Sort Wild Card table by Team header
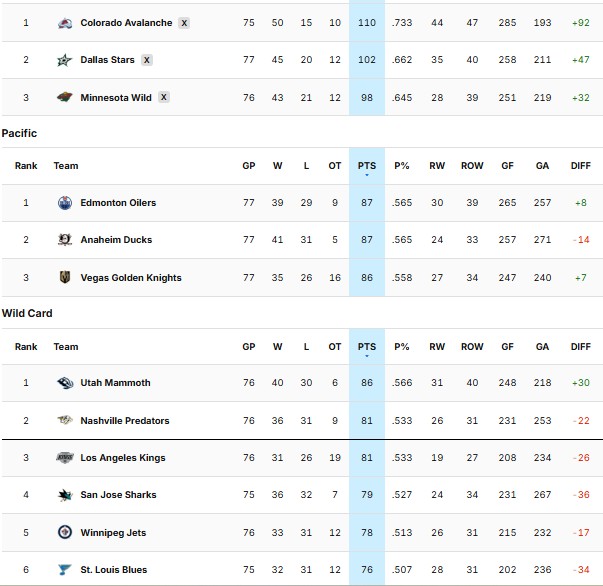603x586 pixels. [x=66, y=347]
